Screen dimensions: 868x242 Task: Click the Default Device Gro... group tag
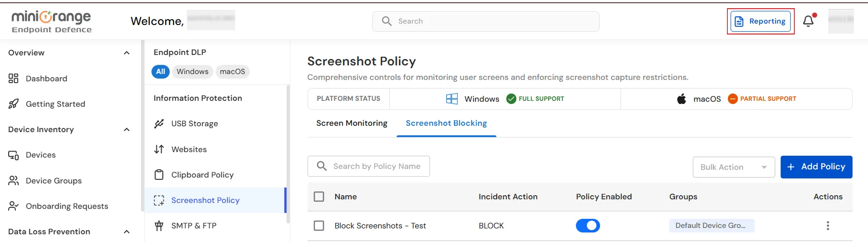712,226
